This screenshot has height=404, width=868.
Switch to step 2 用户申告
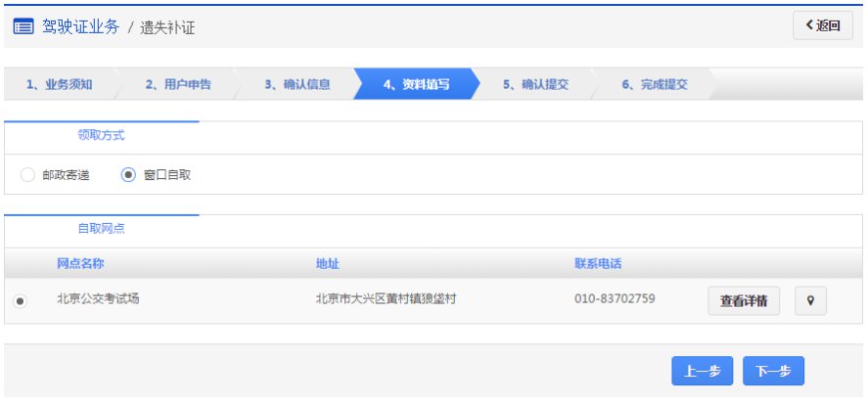pyautogui.click(x=178, y=84)
